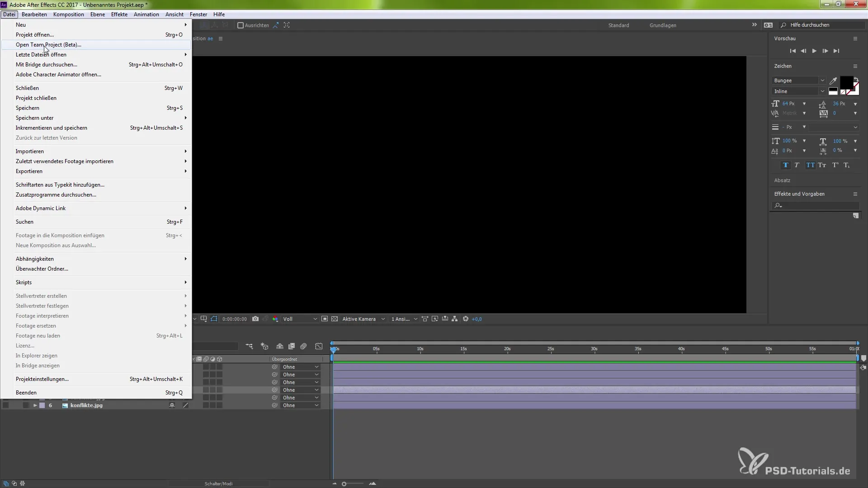Image resolution: width=868 pixels, height=488 pixels.
Task: Click the black fill color swatch
Action: pyautogui.click(x=846, y=83)
